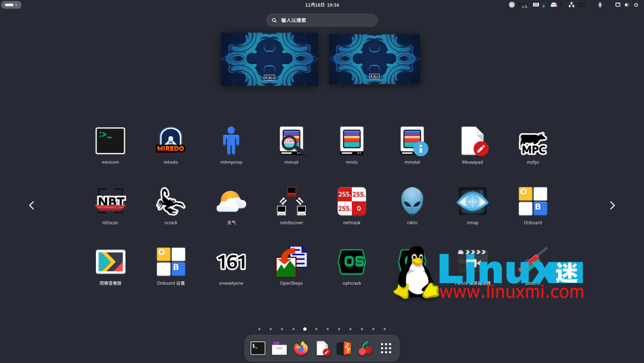Launch netdiscover

coord(292,201)
